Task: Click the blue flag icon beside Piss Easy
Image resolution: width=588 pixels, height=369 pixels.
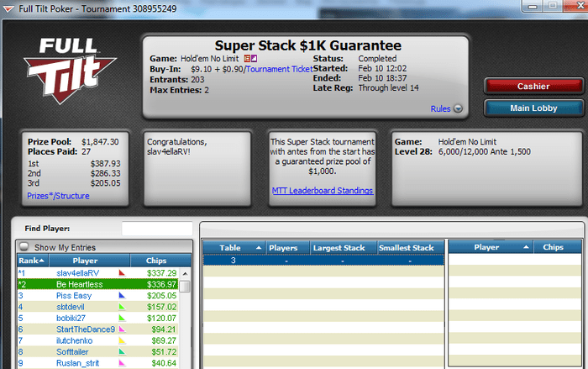Action: (122, 295)
